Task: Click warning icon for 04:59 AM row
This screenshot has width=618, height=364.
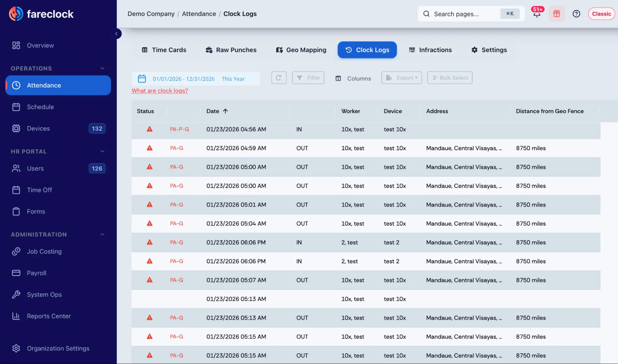Action: (x=150, y=148)
